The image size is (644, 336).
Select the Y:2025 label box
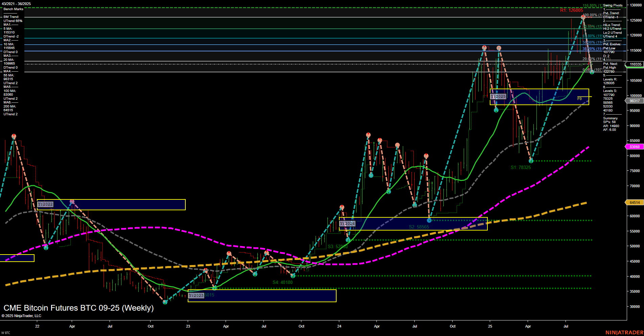point(498,96)
